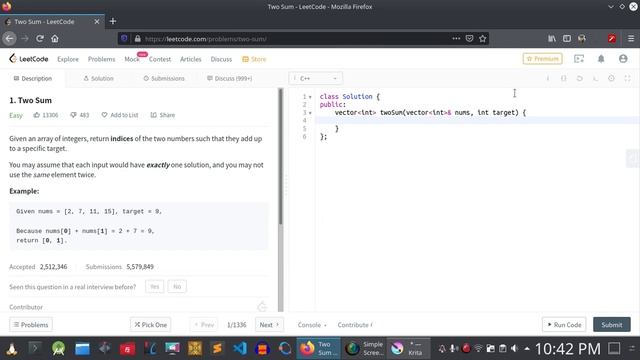Open Firefox library icon

552,39
